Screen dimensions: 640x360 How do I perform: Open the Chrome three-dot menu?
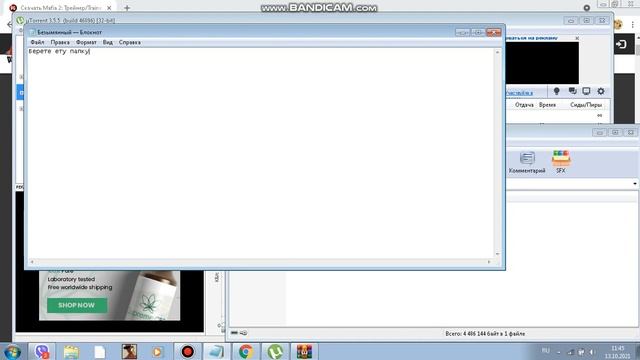click(632, 25)
